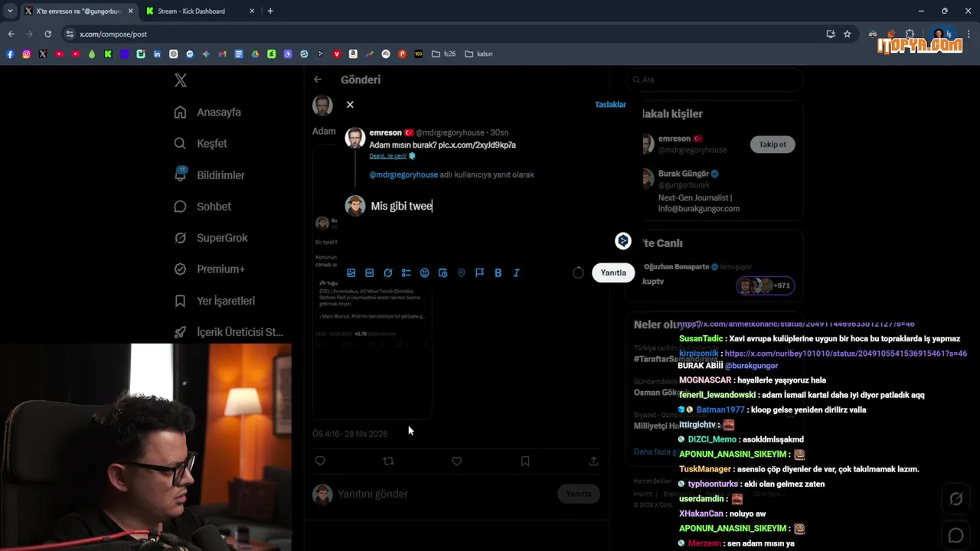Click the pic.x.com/2xyJd9kp7a link
Screen dimensions: 980x551
coord(477,145)
